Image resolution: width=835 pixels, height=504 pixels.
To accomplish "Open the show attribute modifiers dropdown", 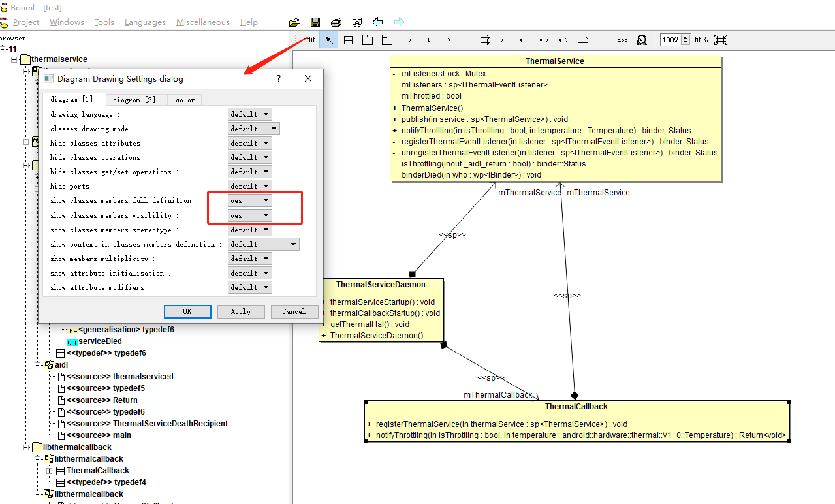I will (249, 287).
